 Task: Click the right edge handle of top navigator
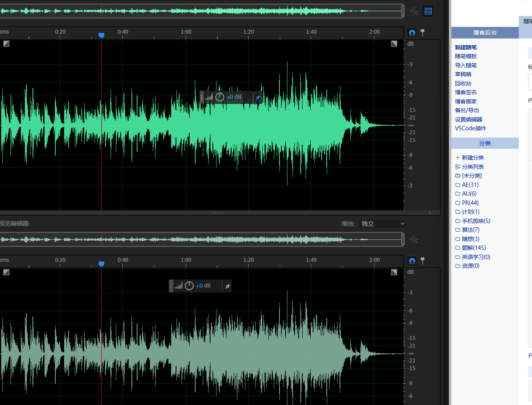click(403, 11)
